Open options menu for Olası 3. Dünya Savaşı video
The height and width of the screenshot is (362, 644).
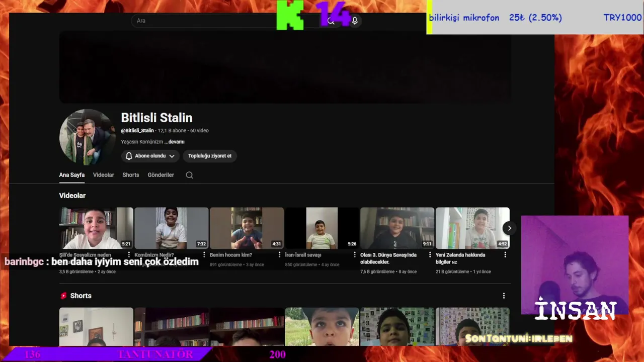[430, 255]
